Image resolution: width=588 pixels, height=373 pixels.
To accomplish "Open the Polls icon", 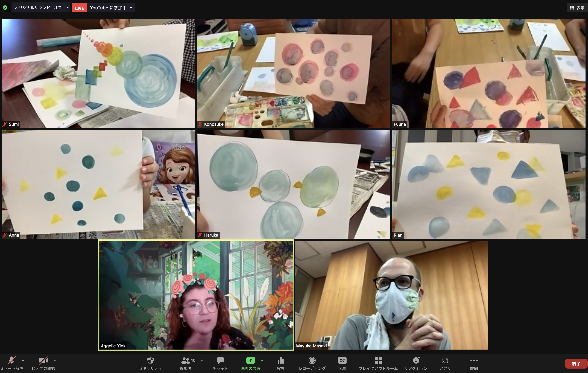I will (281, 360).
